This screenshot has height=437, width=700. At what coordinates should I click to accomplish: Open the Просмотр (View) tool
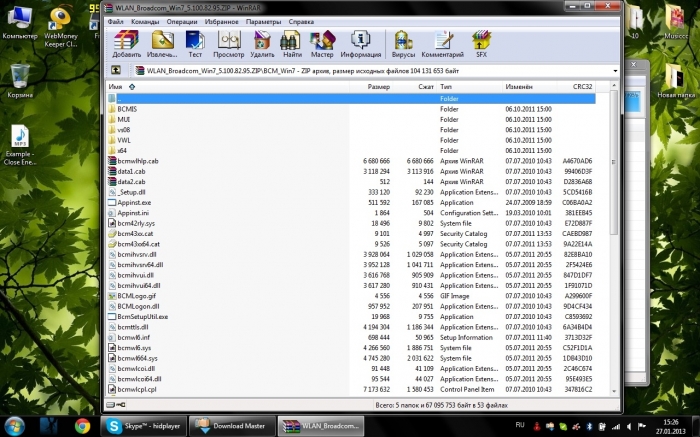pyautogui.click(x=228, y=42)
